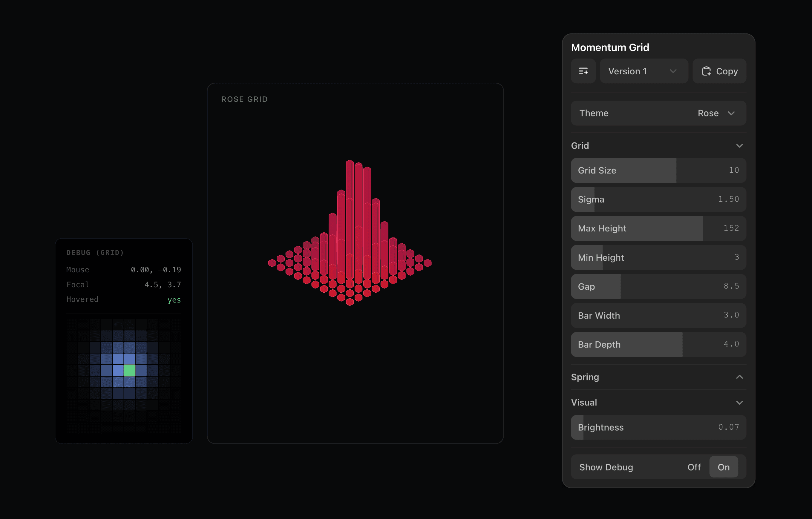Click the add-preset list icon button
This screenshot has width=812, height=519.
click(x=583, y=71)
